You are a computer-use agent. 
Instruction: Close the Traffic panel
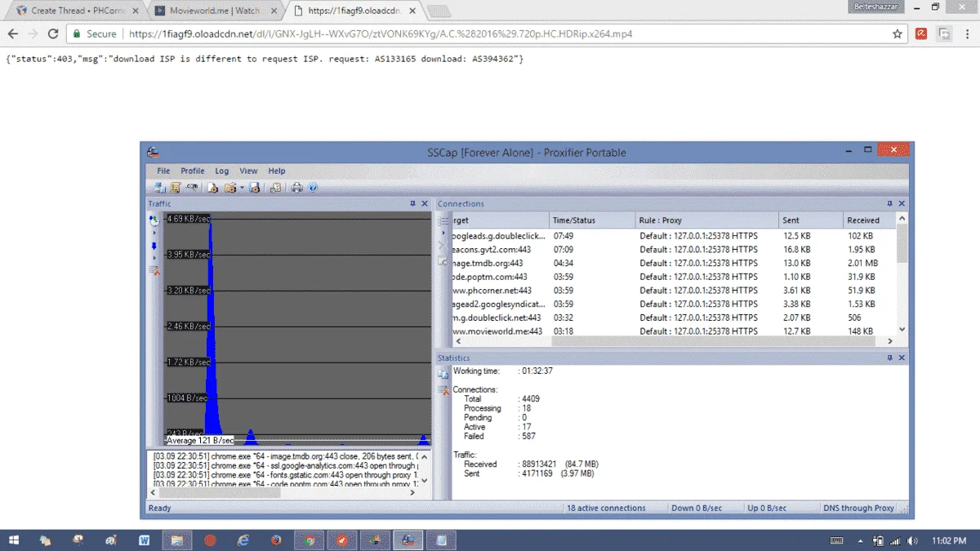425,203
